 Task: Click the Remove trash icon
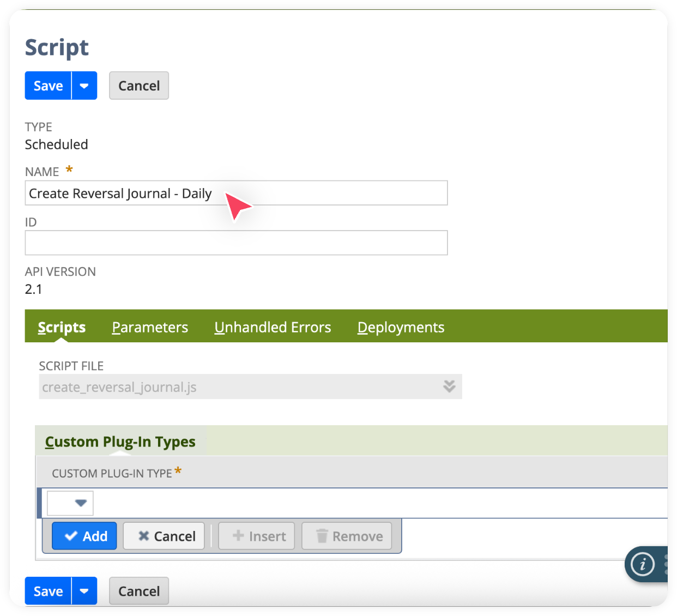[x=322, y=536]
